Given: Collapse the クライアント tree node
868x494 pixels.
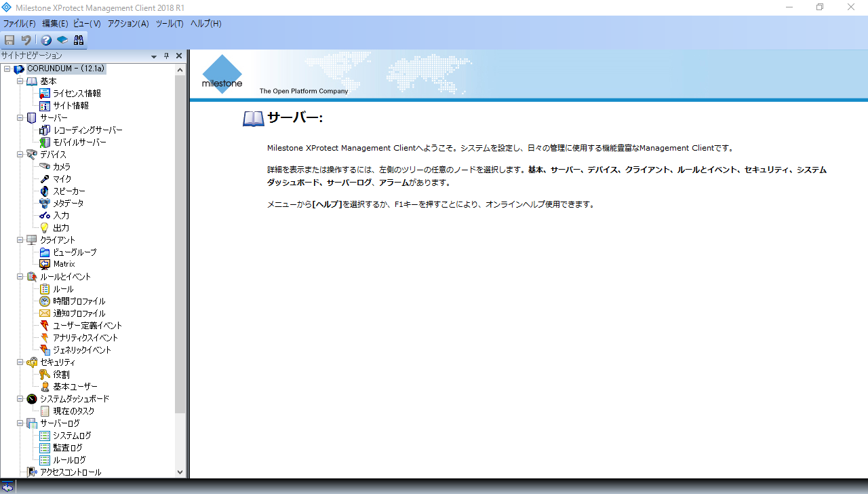Looking at the screenshot, I should tap(20, 240).
